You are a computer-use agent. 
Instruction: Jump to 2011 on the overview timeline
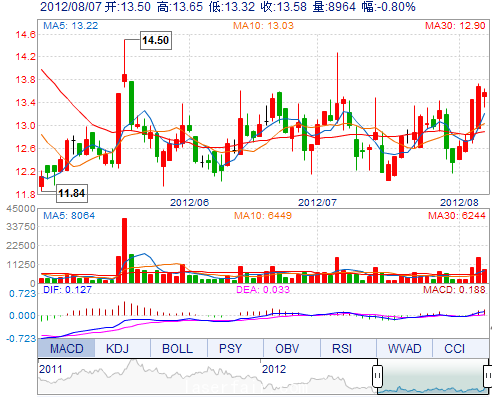[51, 369]
